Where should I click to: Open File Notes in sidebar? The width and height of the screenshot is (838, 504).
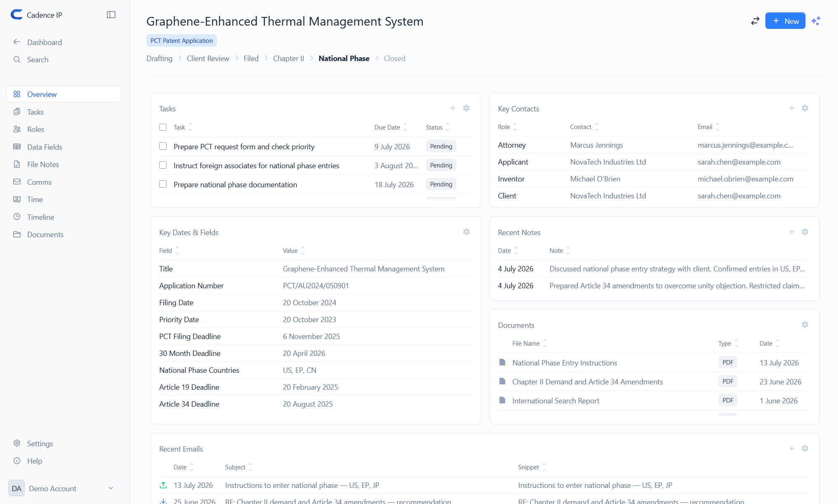[x=64, y=164]
